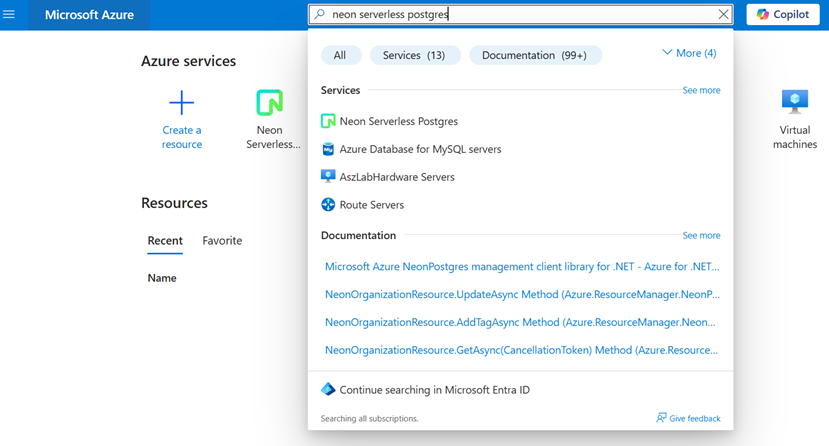Select the Azure Database for MySQL servers icon

[x=328, y=149]
